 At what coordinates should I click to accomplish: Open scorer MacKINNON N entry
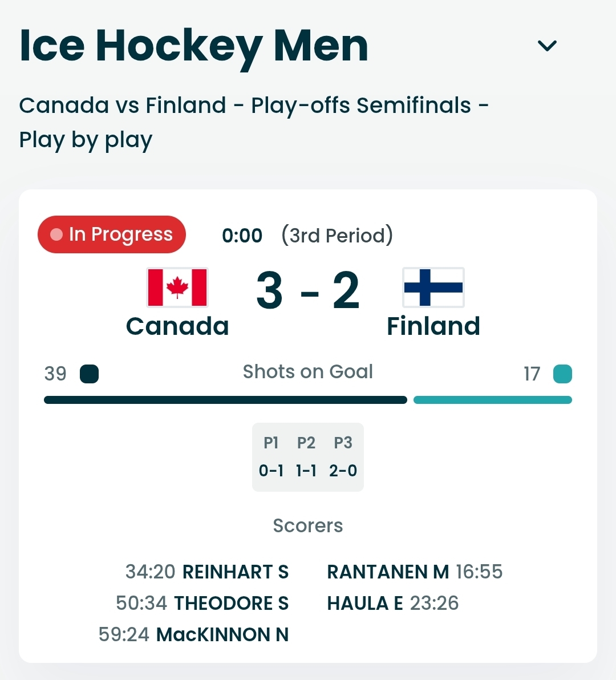pos(222,634)
